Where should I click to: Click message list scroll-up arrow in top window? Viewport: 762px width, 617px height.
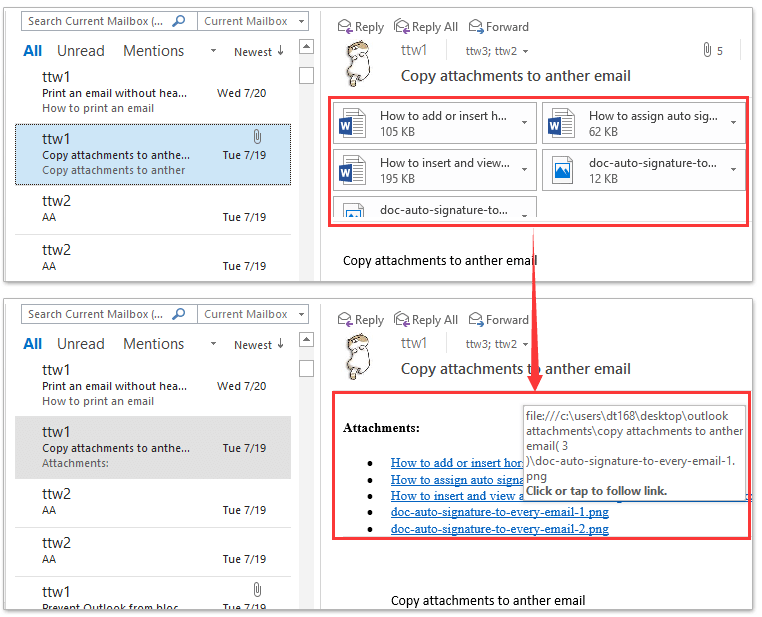pos(306,47)
